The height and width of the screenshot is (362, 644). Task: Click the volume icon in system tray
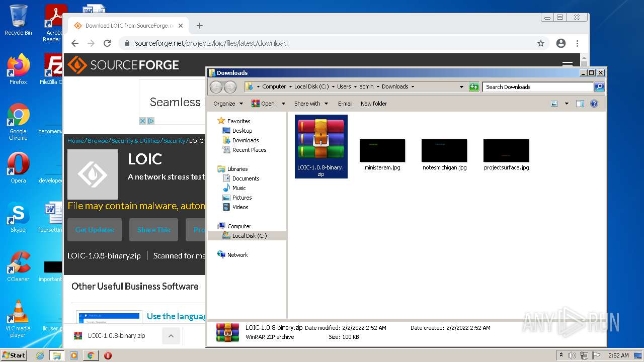tap(572, 355)
